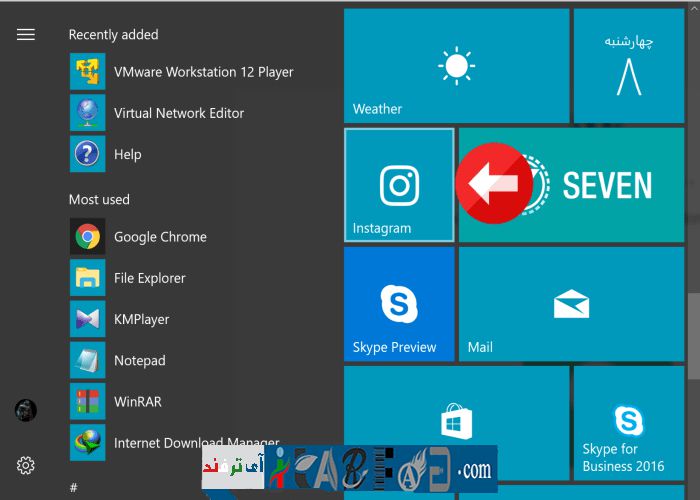This screenshot has height=500, width=700.
Task: Open VMware Workstation 12 Player
Action: point(203,72)
